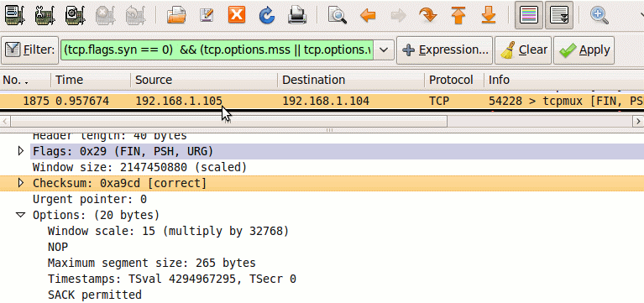
Task: Open the filter history dropdown arrow
Action: (384, 50)
